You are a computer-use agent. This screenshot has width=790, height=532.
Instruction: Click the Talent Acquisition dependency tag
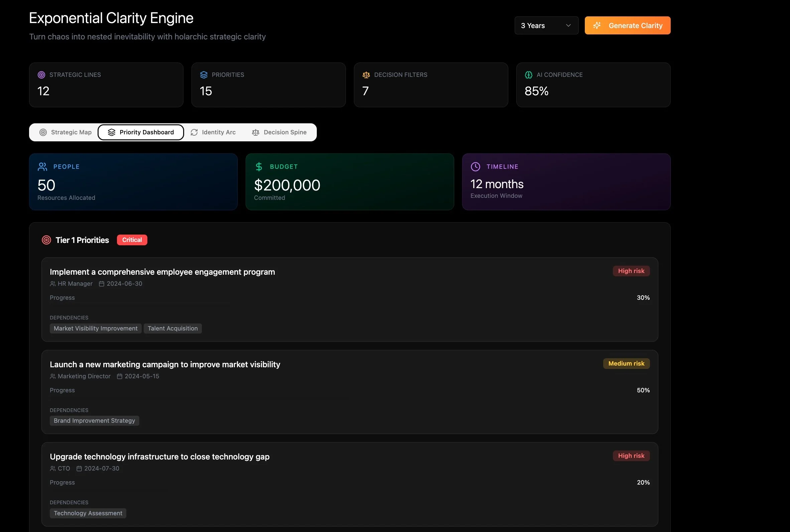point(172,328)
